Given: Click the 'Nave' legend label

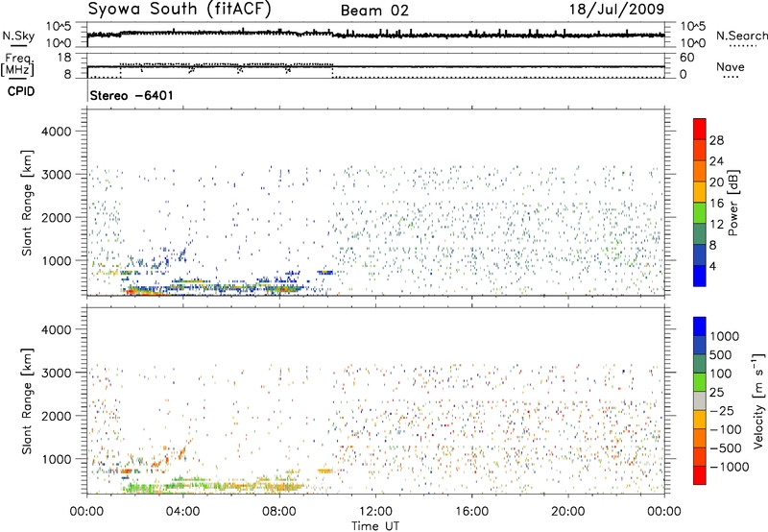Looking at the screenshot, I should click(730, 66).
